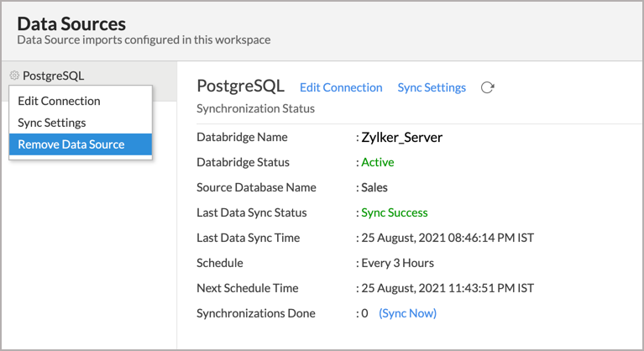The height and width of the screenshot is (351, 644).
Task: Select Sync Settings in the dropdown menu
Action: point(52,123)
